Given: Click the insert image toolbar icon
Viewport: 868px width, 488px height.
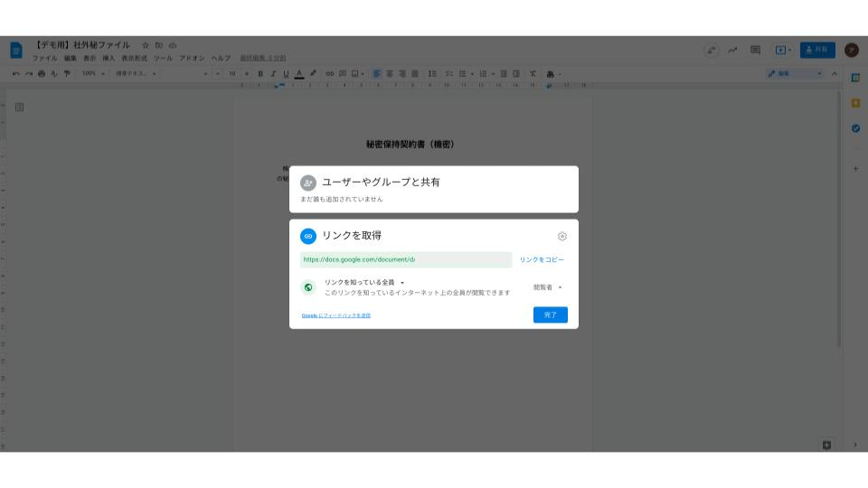Looking at the screenshot, I should point(355,73).
